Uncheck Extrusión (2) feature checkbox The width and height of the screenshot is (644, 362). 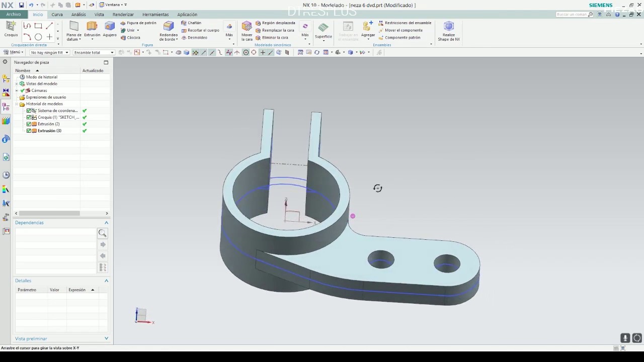[x=29, y=124]
